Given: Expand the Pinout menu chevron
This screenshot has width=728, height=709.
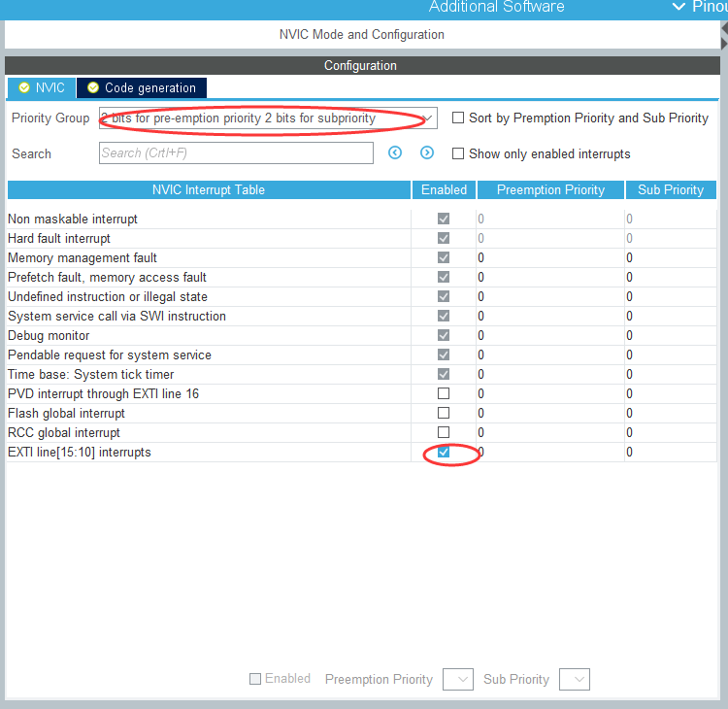Looking at the screenshot, I should (x=678, y=7).
